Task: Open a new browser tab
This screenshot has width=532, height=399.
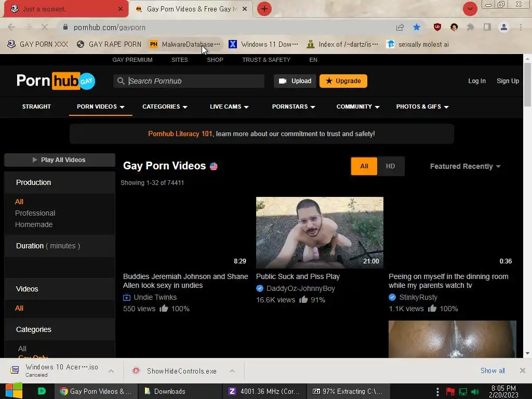Action: pos(264,9)
